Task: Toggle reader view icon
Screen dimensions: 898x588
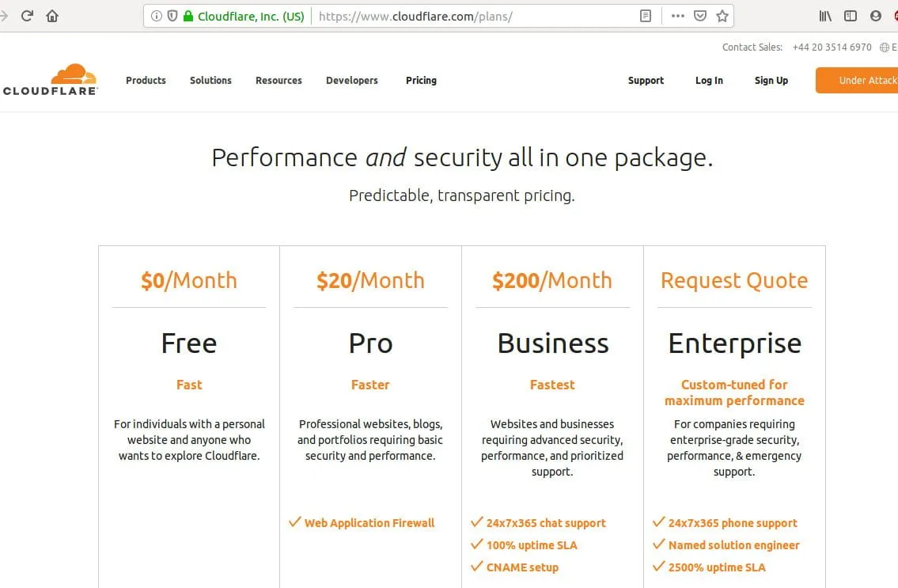Action: coord(646,16)
